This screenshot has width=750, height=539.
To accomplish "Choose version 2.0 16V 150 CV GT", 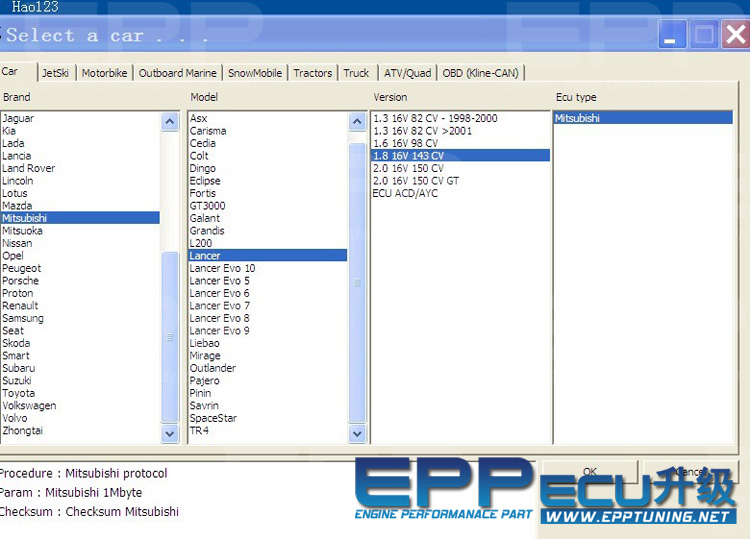I will click(461, 180).
